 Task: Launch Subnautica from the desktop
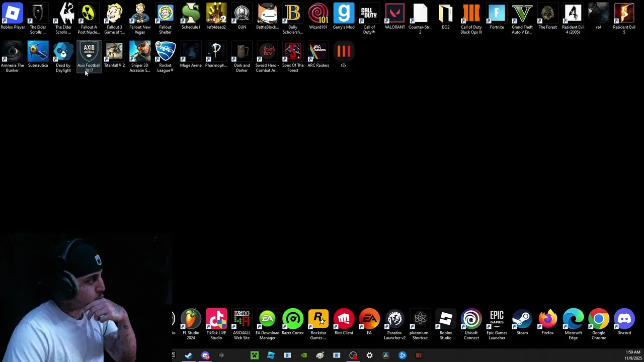[38, 55]
